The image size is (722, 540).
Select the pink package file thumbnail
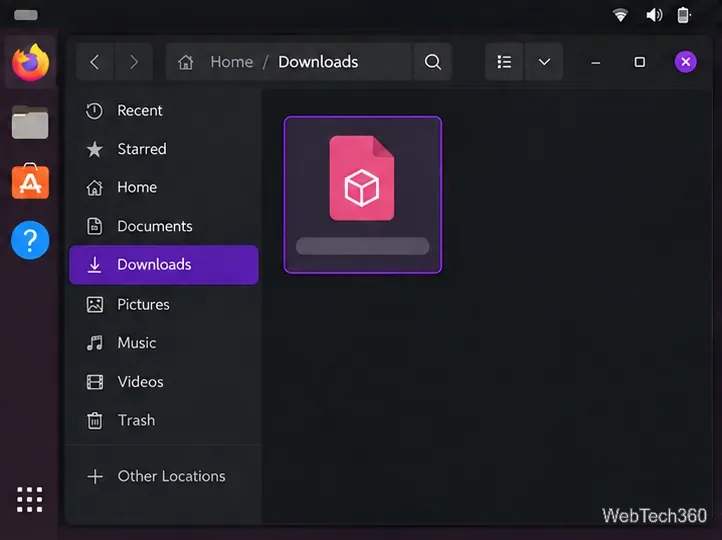click(x=363, y=195)
